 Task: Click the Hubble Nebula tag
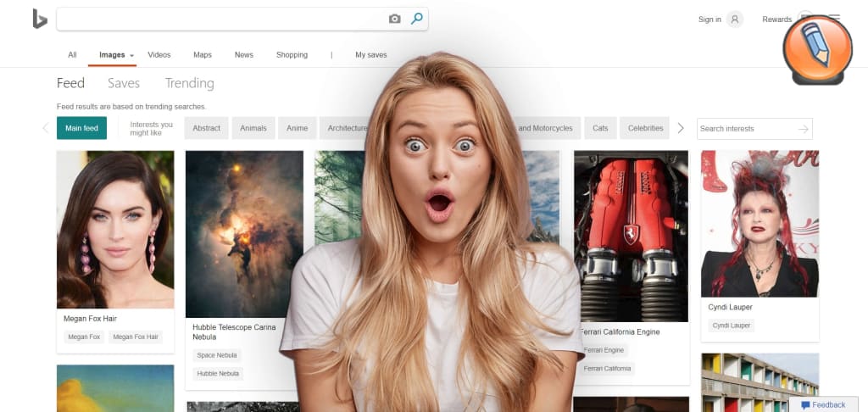(x=218, y=374)
